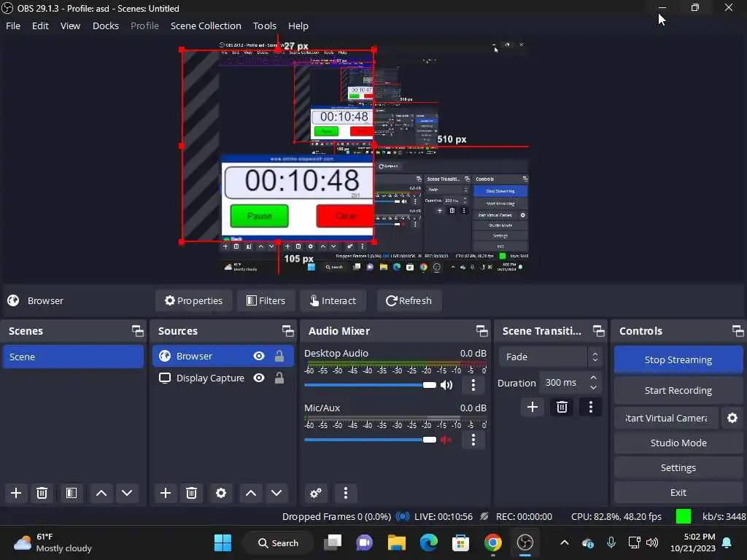Mute Desktop Audio speaker icon
Image resolution: width=747 pixels, height=560 pixels.
click(x=446, y=385)
